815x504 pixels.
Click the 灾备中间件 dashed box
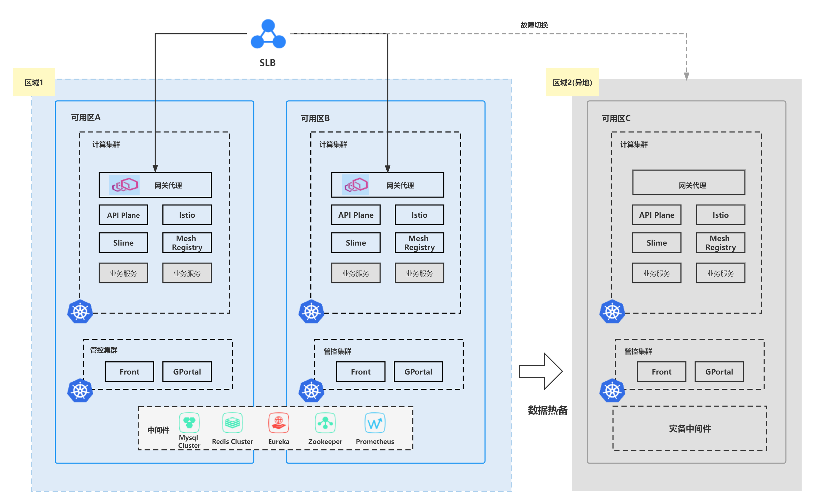pyautogui.click(x=690, y=428)
